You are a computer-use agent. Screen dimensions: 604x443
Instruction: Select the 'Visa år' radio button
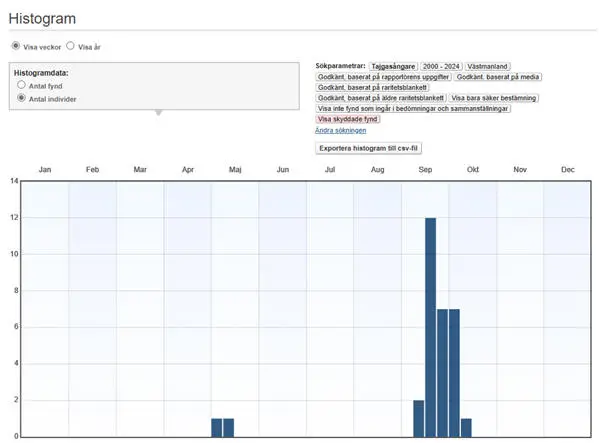pos(70,46)
